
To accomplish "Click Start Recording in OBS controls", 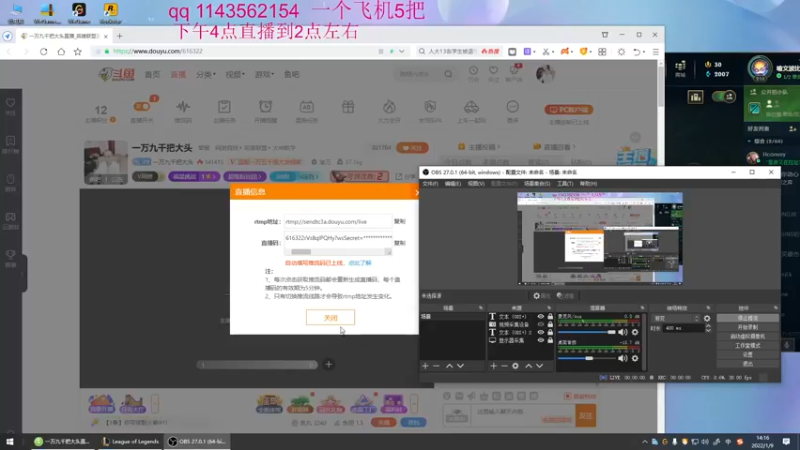I will (x=747, y=327).
